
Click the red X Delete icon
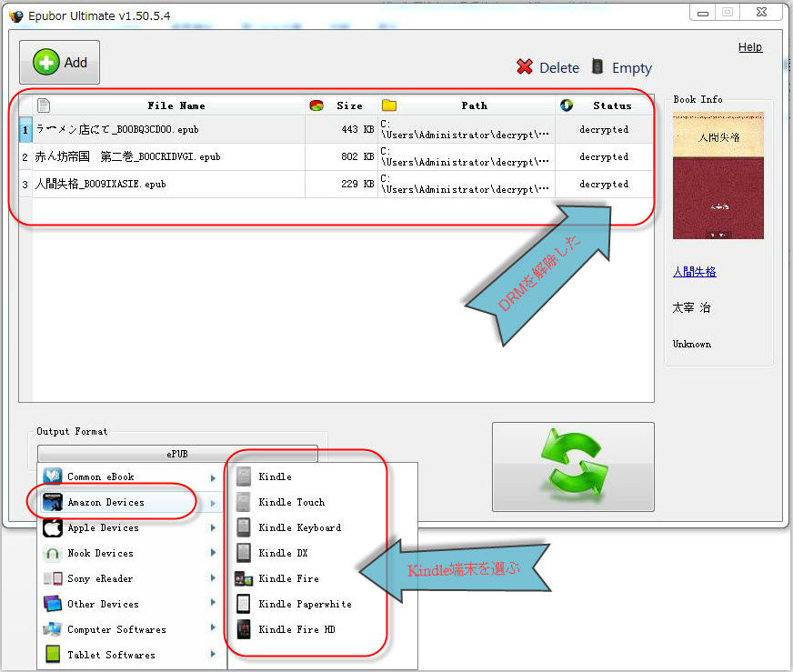(525, 66)
